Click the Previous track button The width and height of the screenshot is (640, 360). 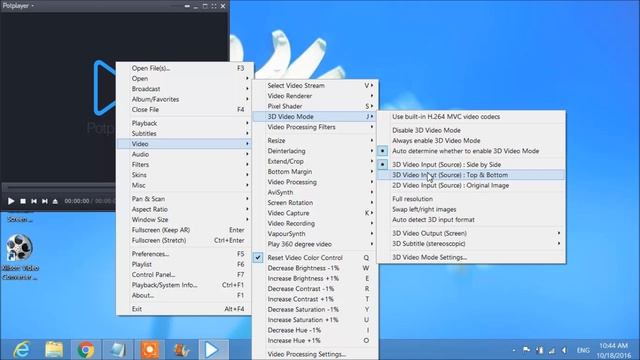34,201
